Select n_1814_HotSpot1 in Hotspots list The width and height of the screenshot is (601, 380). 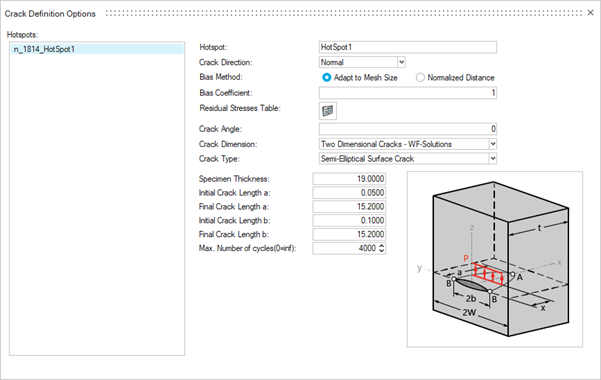97,49
